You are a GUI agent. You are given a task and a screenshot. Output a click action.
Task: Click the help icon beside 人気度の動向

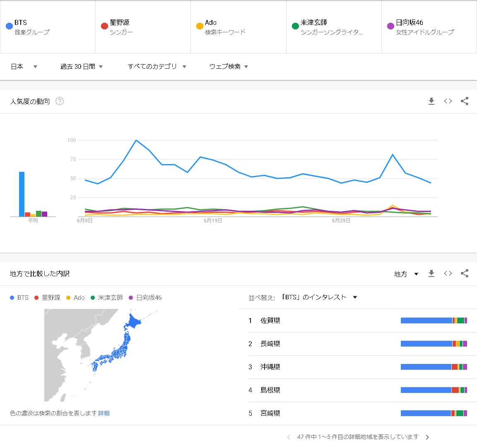pos(60,101)
